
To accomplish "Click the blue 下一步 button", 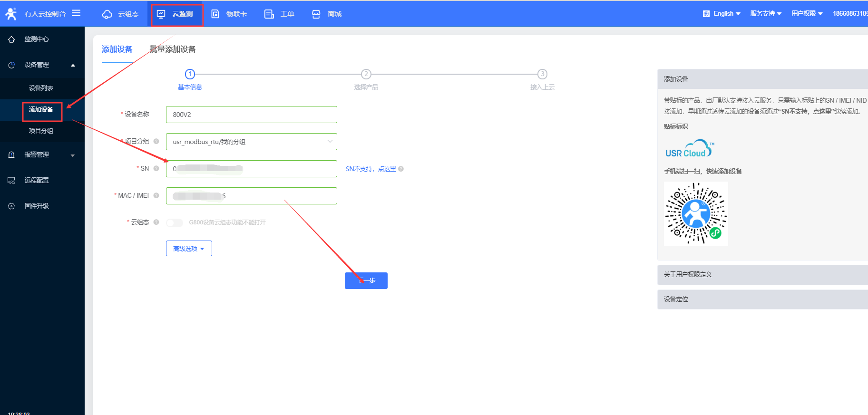I will [366, 280].
